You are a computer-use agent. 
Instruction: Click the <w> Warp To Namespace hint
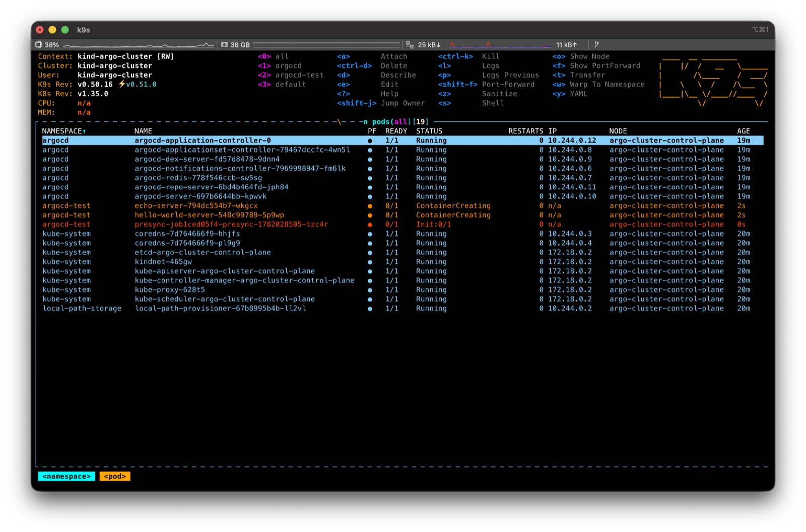[598, 85]
